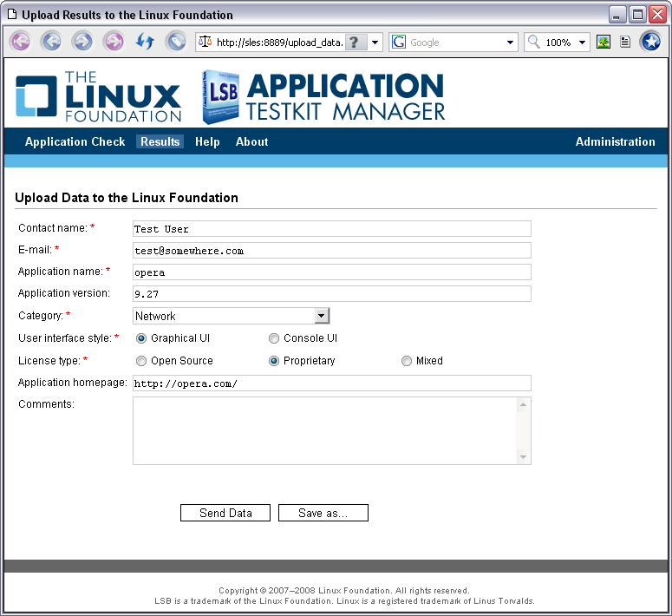Open the Category dropdown showing Network
The height and width of the screenshot is (616, 672).
pos(232,316)
